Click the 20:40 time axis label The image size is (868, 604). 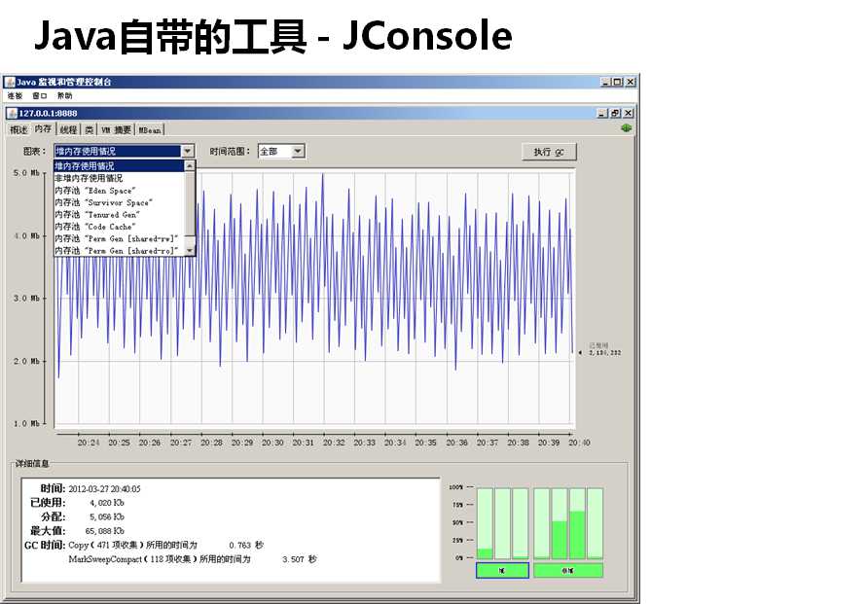pos(579,444)
